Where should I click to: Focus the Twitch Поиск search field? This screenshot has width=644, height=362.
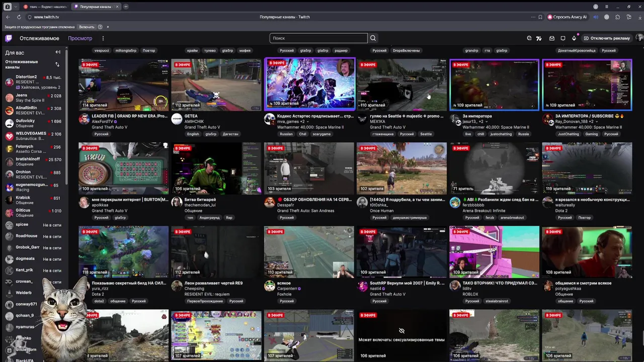[x=318, y=38]
